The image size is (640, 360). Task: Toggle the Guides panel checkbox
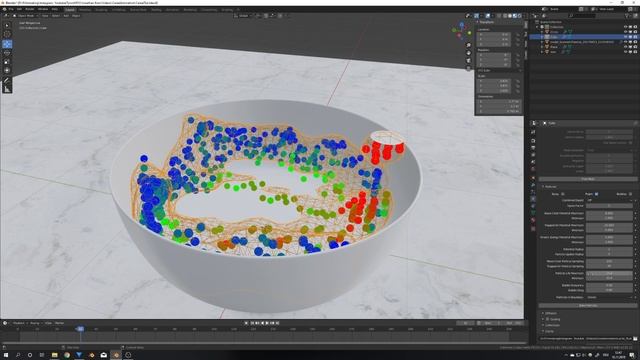point(547,319)
